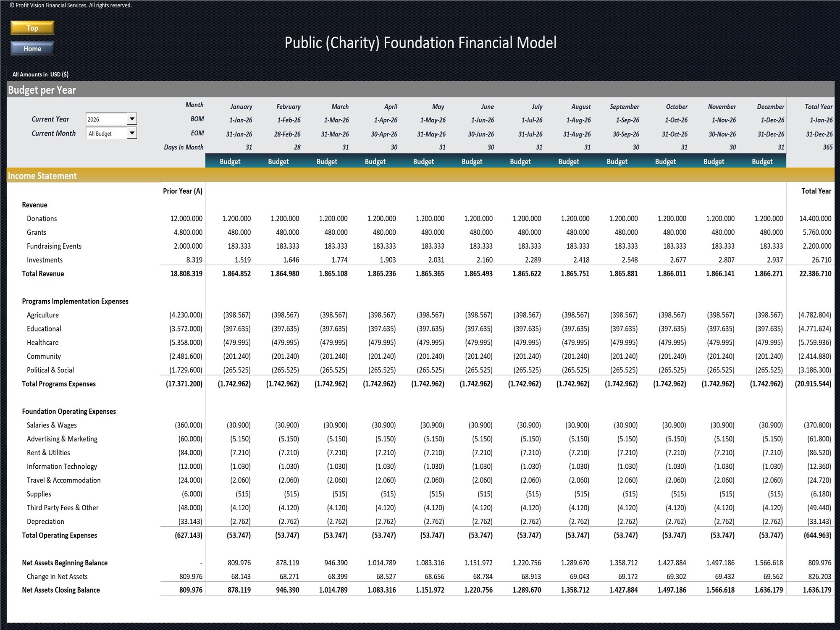Screen dimensions: 840x630
Task: Click the Community expense row label
Action: [x=44, y=357]
